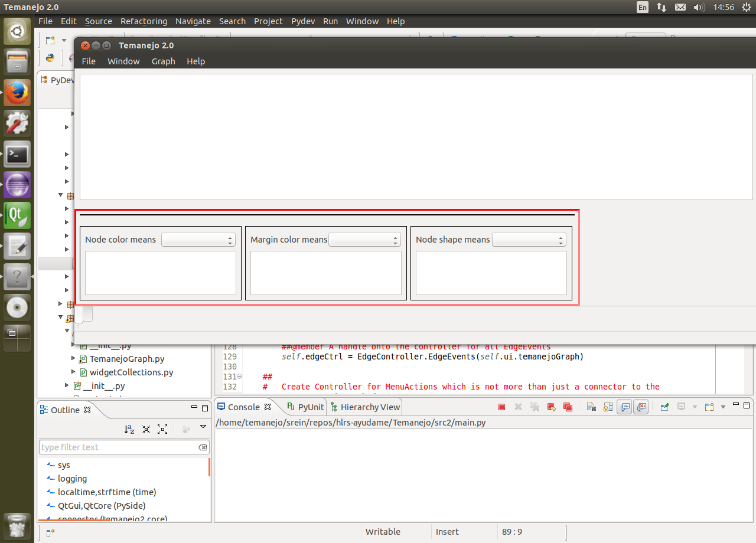Click the Margin color means legend list
Screen dimensions: 756x543
tap(326, 273)
